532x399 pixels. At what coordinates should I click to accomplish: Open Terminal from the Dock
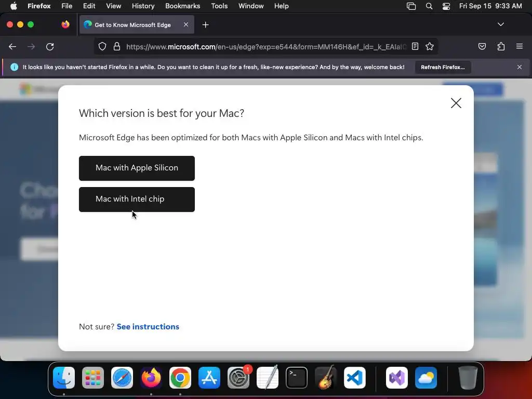297,378
